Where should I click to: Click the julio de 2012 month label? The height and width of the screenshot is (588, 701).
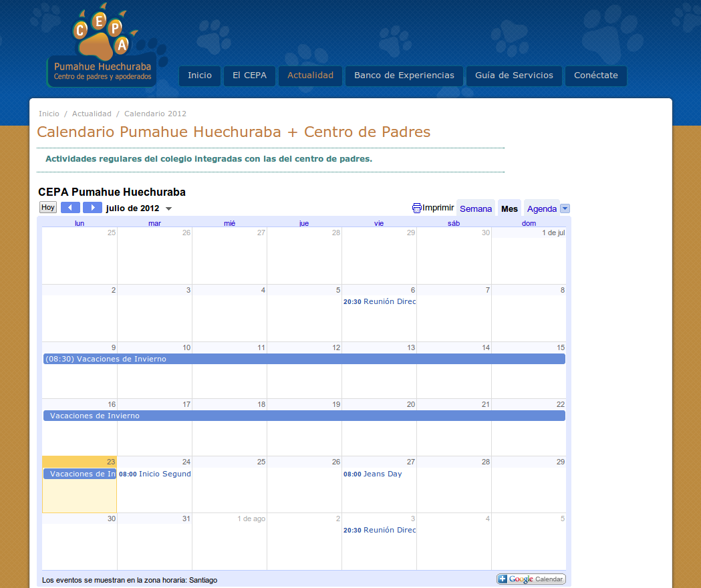click(x=132, y=208)
